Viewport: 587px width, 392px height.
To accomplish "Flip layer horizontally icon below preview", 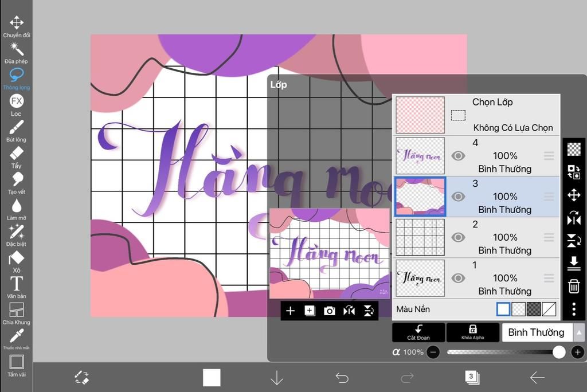I will coord(349,311).
